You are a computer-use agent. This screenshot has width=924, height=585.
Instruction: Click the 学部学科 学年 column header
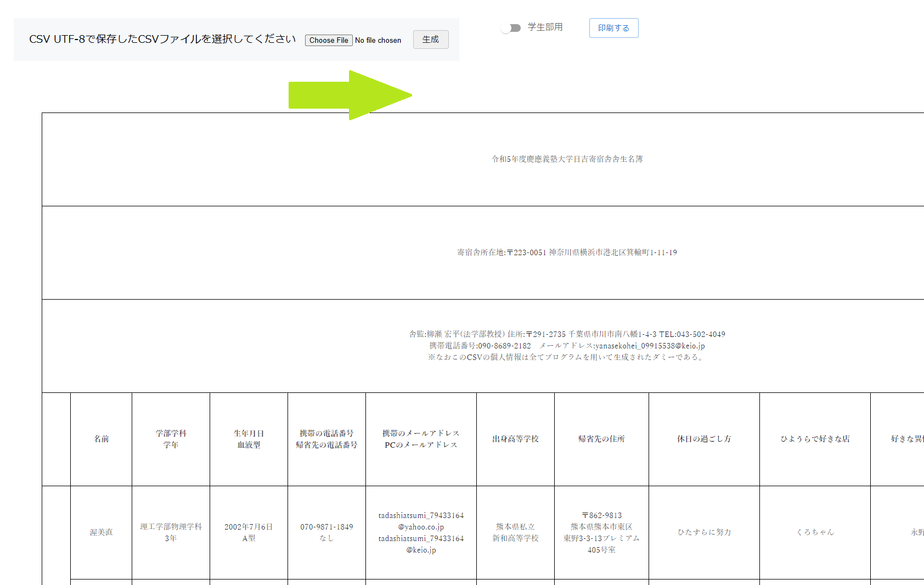(171, 439)
